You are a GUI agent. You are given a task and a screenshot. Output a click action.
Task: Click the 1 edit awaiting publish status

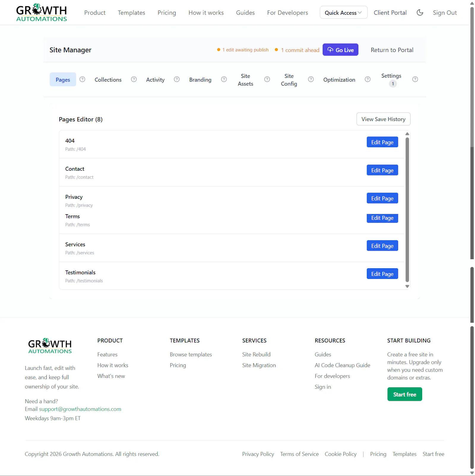click(x=243, y=50)
